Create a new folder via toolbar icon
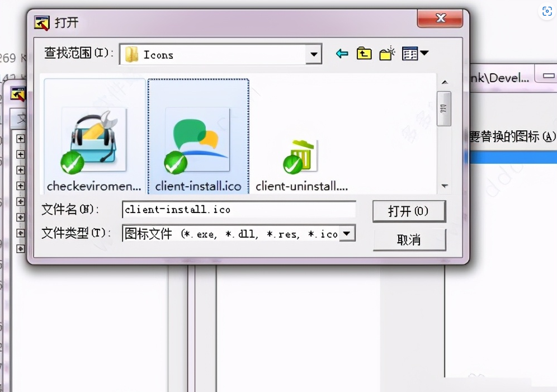557x392 pixels. (387, 54)
